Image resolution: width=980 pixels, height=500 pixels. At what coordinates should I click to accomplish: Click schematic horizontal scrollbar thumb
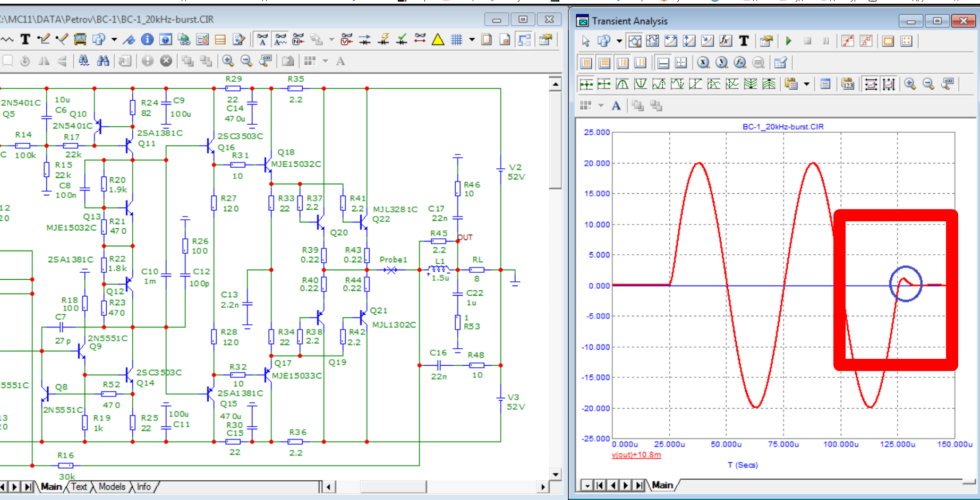click(393, 487)
